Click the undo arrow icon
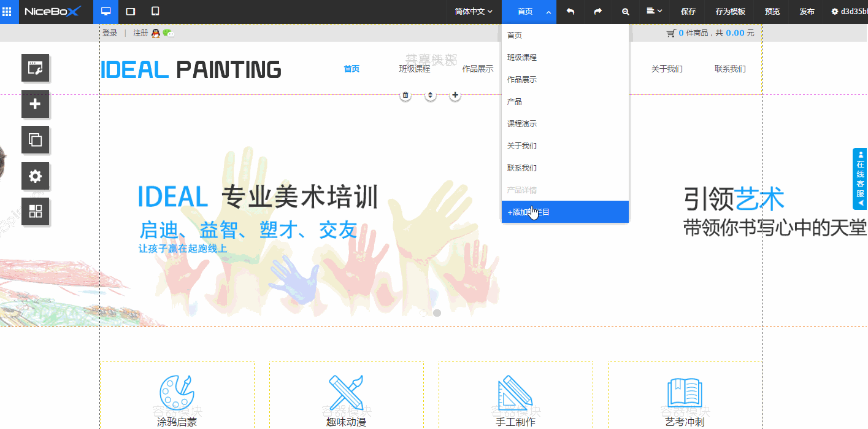This screenshot has width=868, height=429. (570, 12)
